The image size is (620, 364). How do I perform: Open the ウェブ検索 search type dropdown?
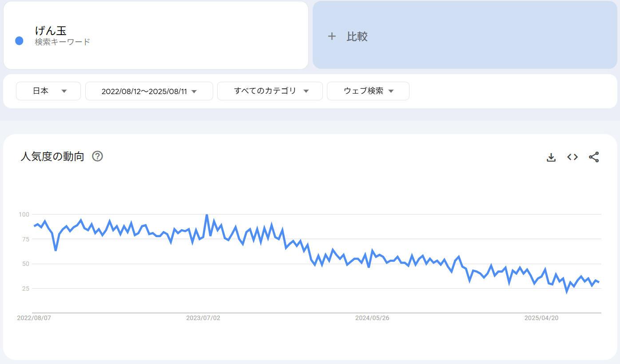click(368, 91)
